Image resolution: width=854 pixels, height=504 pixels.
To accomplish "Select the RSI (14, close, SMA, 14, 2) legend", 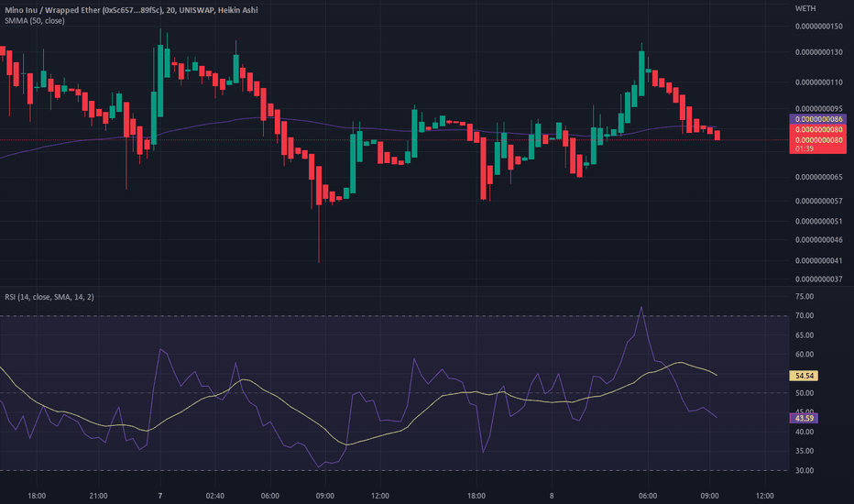I will [x=49, y=297].
